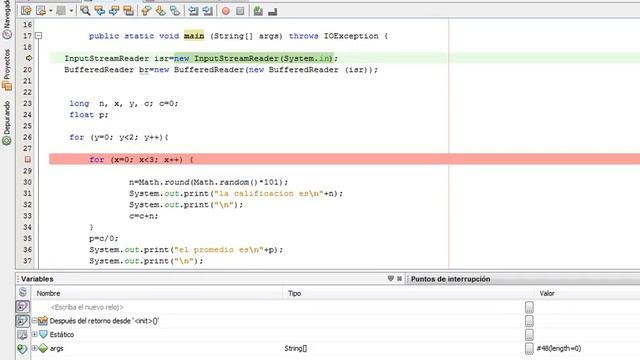This screenshot has height=360, width=640.
Task: Open the Proyectos side tab
Action: click(x=7, y=69)
